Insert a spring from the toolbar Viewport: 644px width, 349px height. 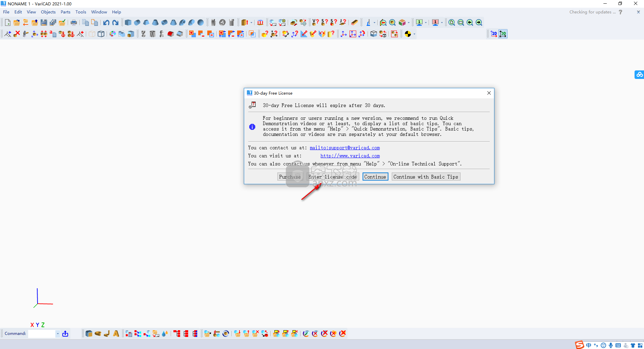[231, 22]
